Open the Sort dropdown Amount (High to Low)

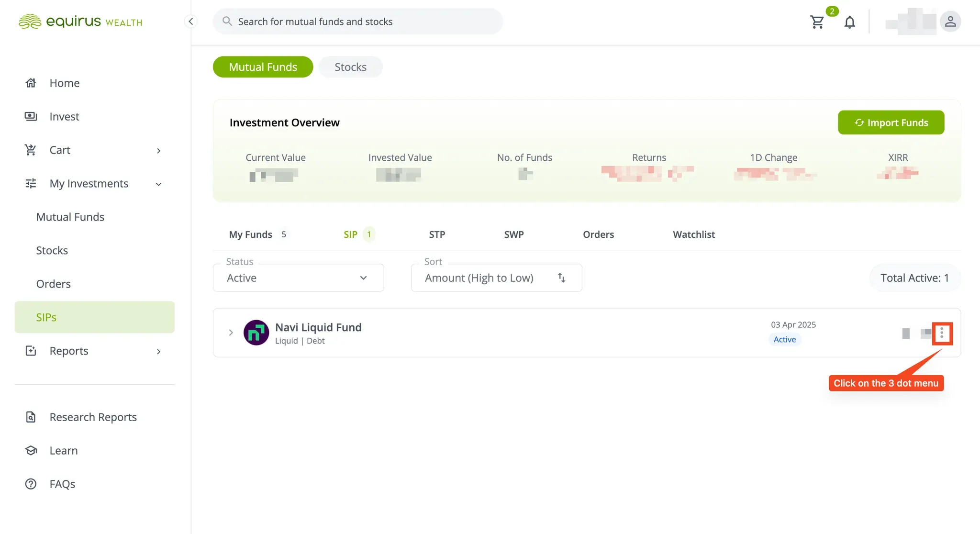click(496, 278)
